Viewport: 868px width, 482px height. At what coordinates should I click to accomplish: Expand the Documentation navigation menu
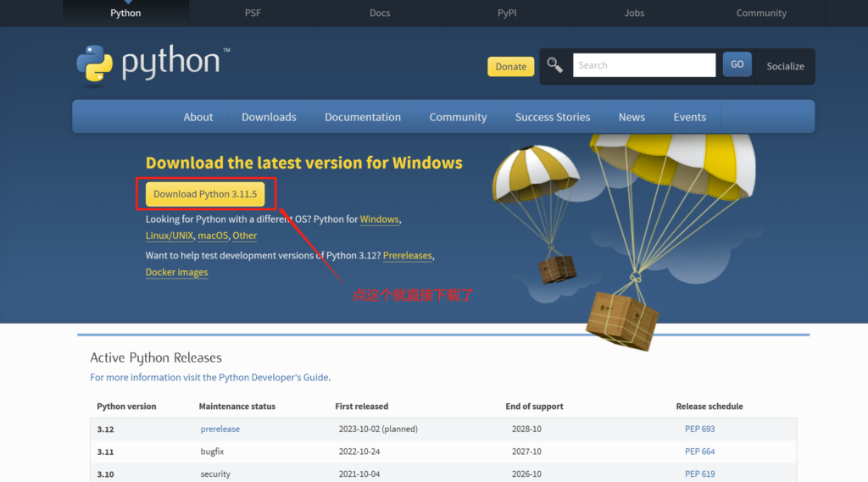[x=363, y=117]
